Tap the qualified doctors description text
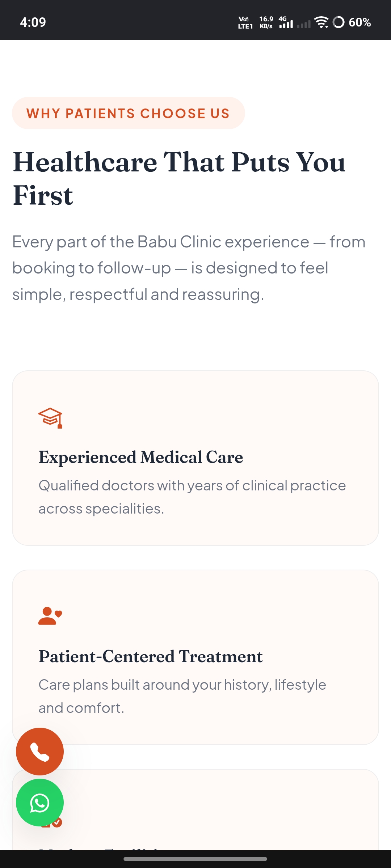391x868 pixels. [192, 497]
